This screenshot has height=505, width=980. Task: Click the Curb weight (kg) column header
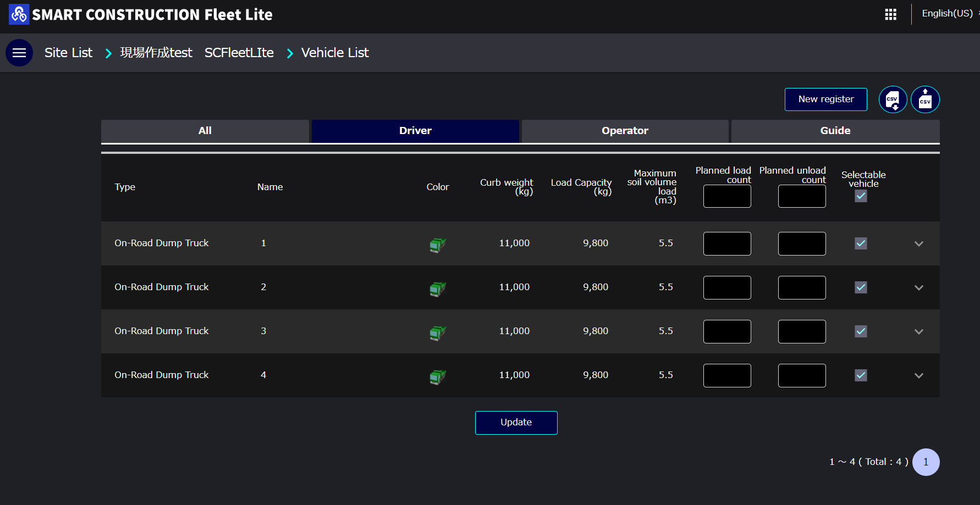(x=506, y=187)
